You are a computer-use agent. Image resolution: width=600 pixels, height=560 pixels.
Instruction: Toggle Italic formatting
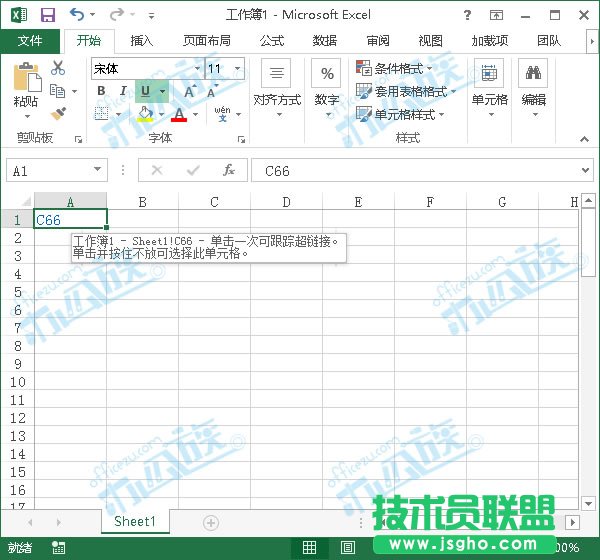(123, 91)
